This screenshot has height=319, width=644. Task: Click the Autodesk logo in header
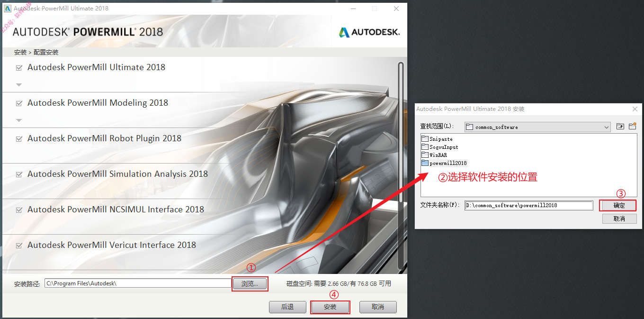(369, 32)
